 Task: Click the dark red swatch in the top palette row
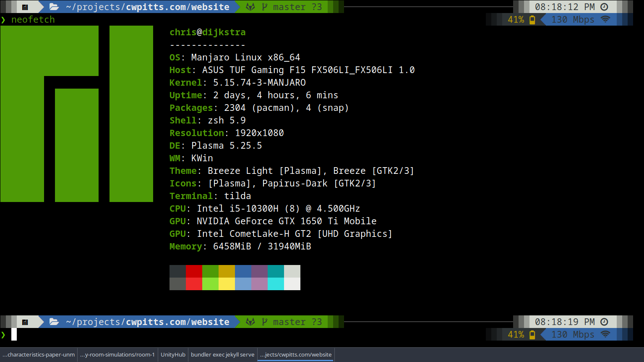[x=194, y=271]
